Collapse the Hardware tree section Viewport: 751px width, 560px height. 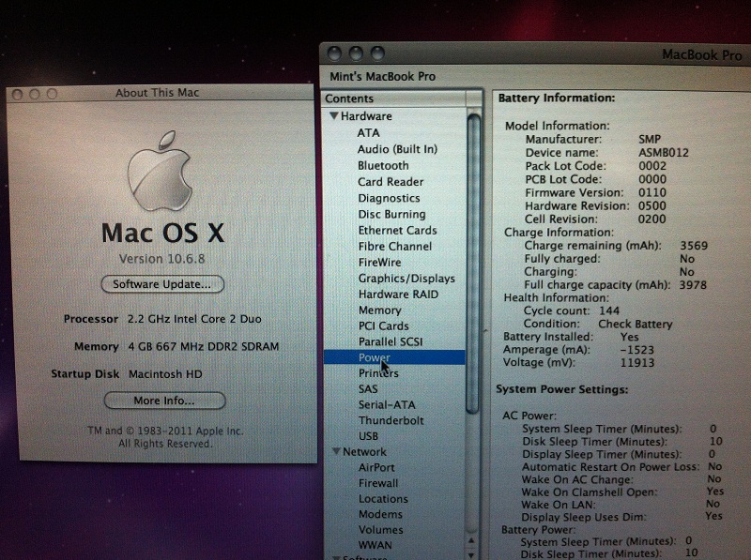point(334,115)
